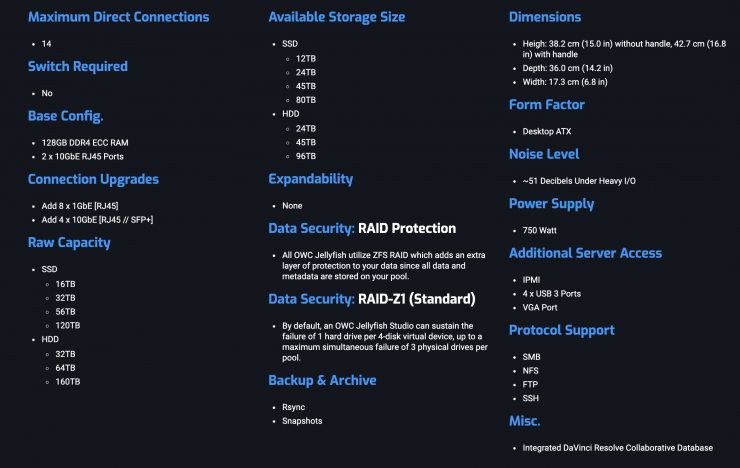
Task: Click the Dimensions heading
Action: coord(545,17)
